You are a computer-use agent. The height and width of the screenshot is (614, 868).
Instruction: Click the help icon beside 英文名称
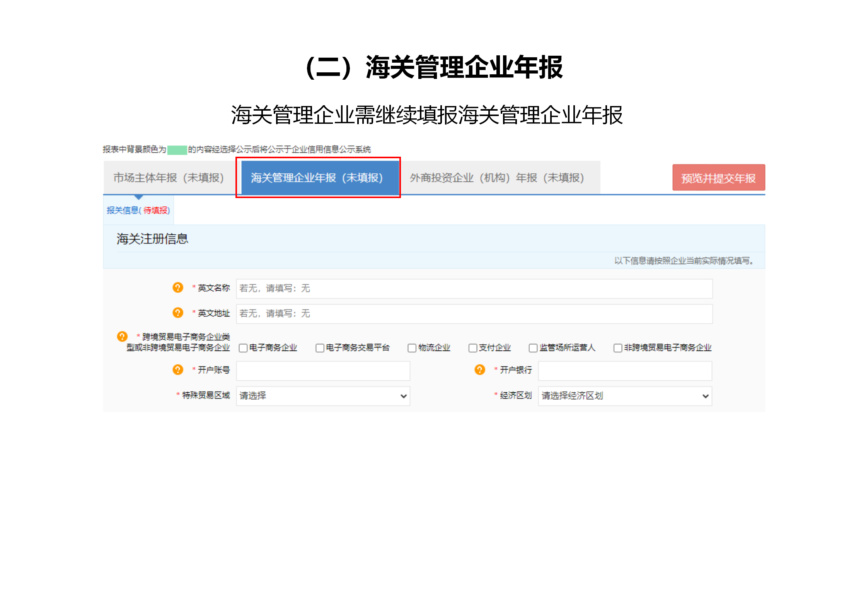177,288
